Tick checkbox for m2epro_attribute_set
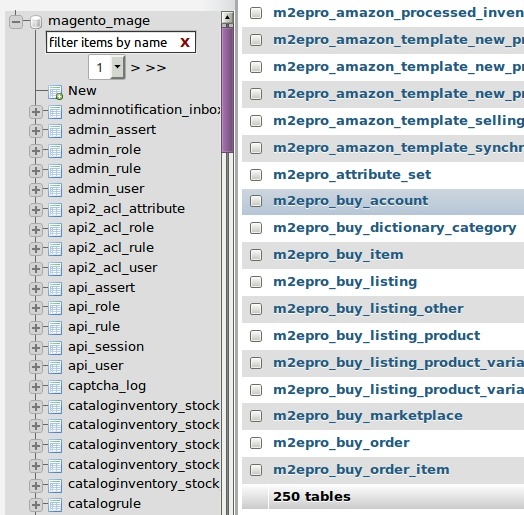Screen dimensions: 524x515 pos(256,175)
